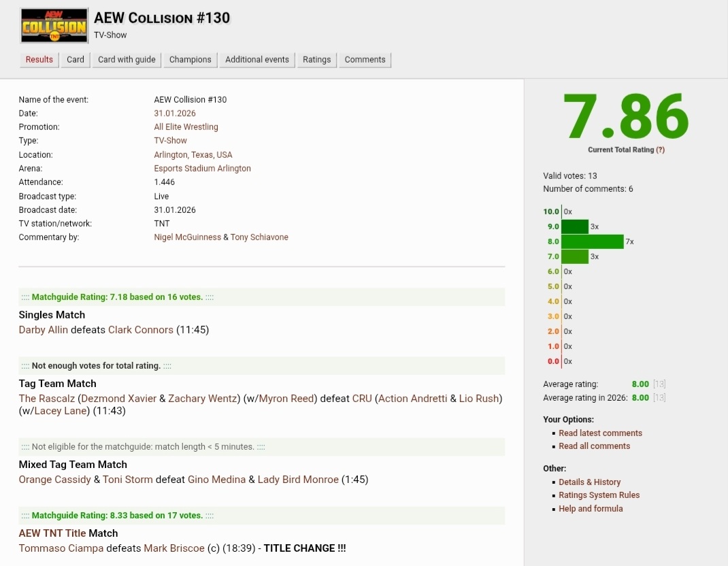Open Darby Allin wrestler profile
The height and width of the screenshot is (566, 728).
43,330
